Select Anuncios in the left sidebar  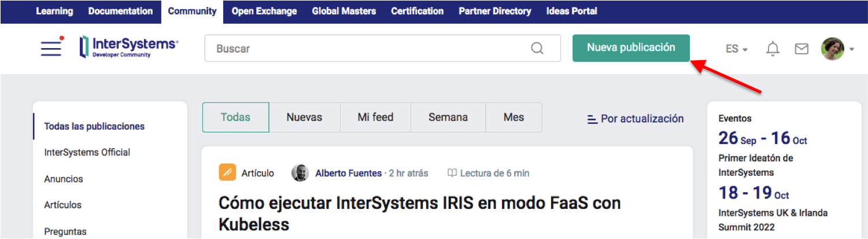[x=64, y=179]
